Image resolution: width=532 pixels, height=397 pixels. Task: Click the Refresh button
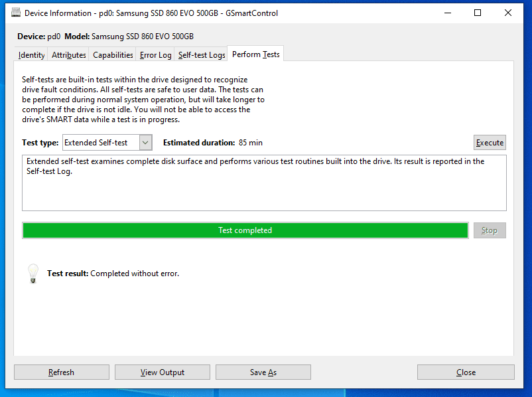click(x=62, y=372)
